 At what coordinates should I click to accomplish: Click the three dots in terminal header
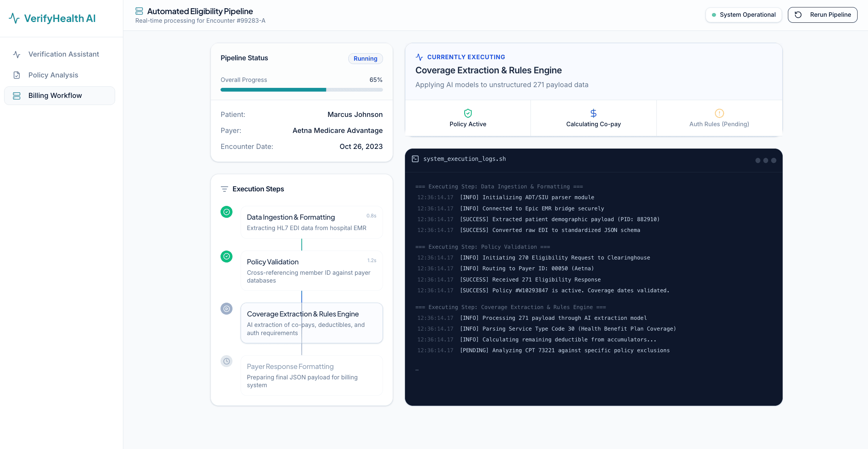point(765,160)
